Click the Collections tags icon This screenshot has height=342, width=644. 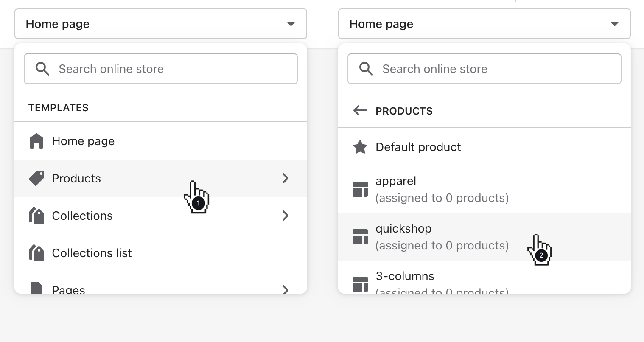pos(36,216)
